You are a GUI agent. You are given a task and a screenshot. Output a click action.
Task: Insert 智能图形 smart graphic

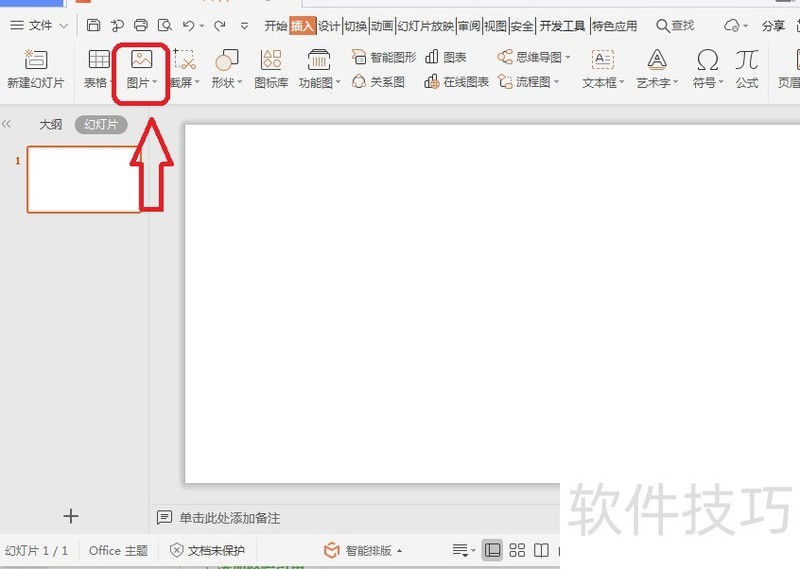[384, 57]
